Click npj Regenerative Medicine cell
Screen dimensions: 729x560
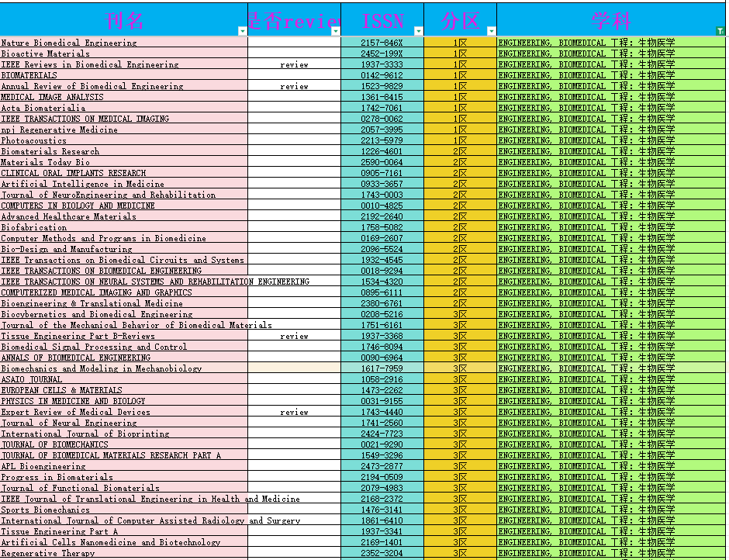click(x=123, y=130)
